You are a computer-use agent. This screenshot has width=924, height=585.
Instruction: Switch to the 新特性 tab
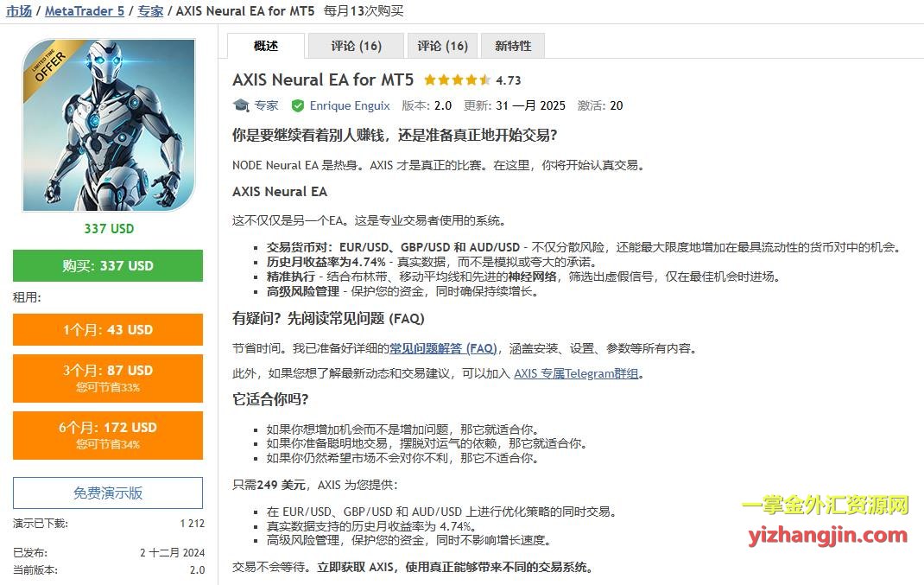513,46
